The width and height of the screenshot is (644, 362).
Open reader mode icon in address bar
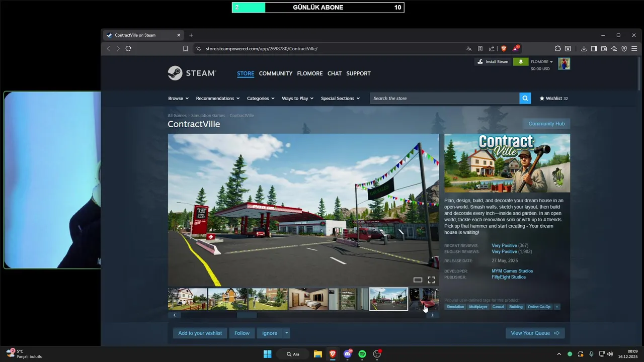pos(480,49)
